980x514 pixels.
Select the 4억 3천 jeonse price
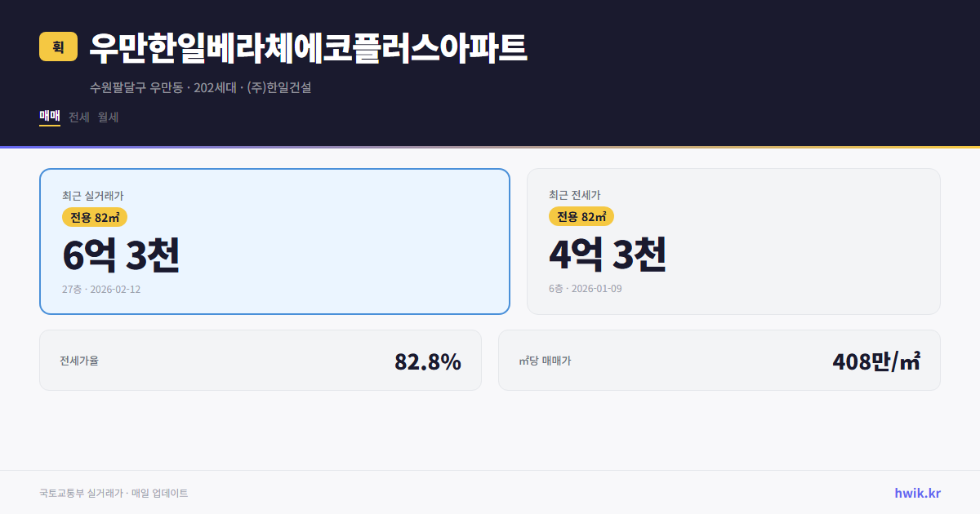coord(608,255)
